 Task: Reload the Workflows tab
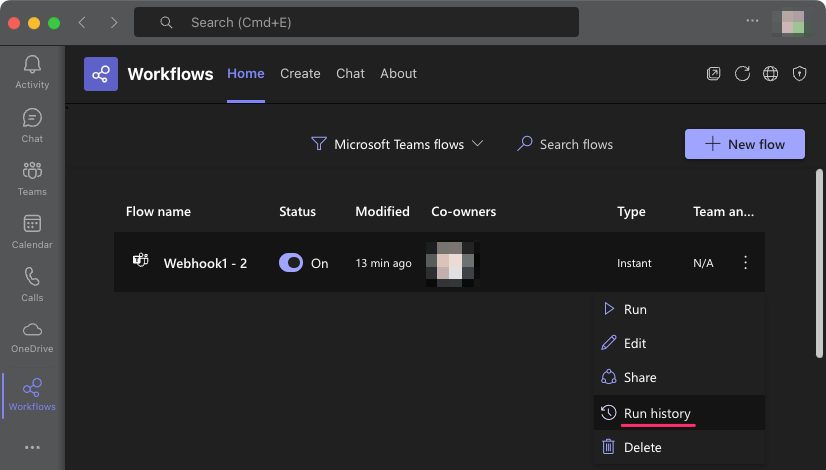742,73
